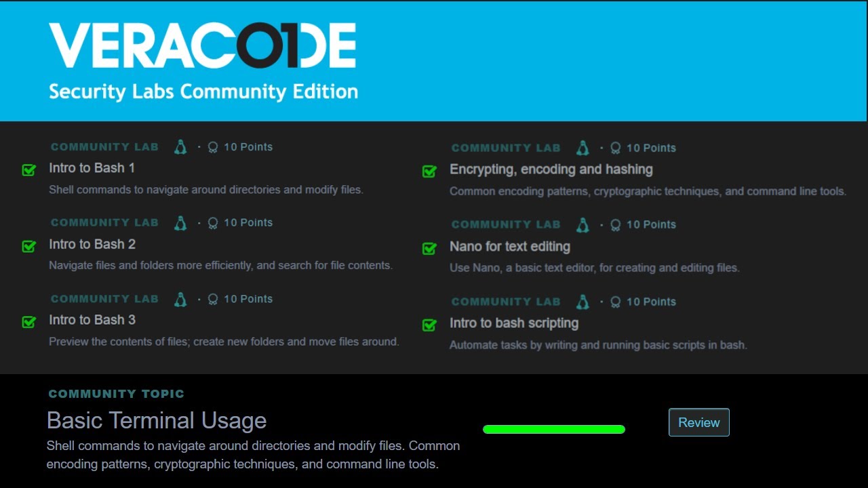Click description 'Preview the contents of files'
868x488 pixels.
coord(224,342)
